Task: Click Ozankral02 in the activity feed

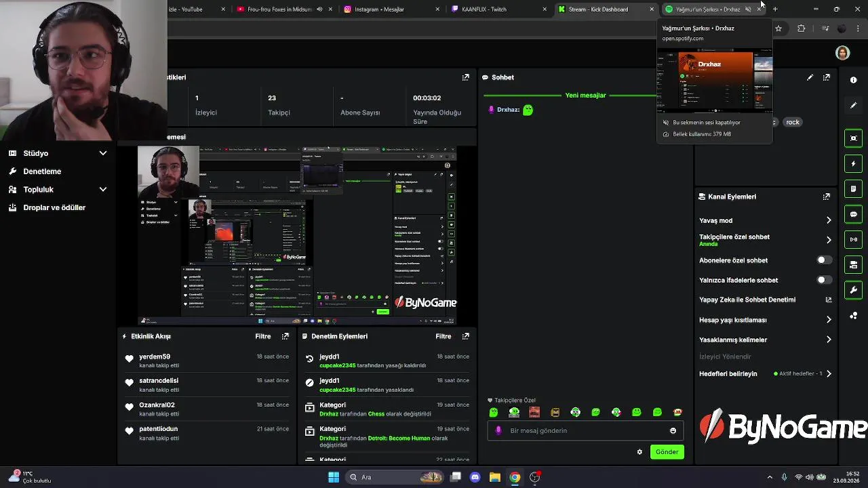Action: click(157, 405)
